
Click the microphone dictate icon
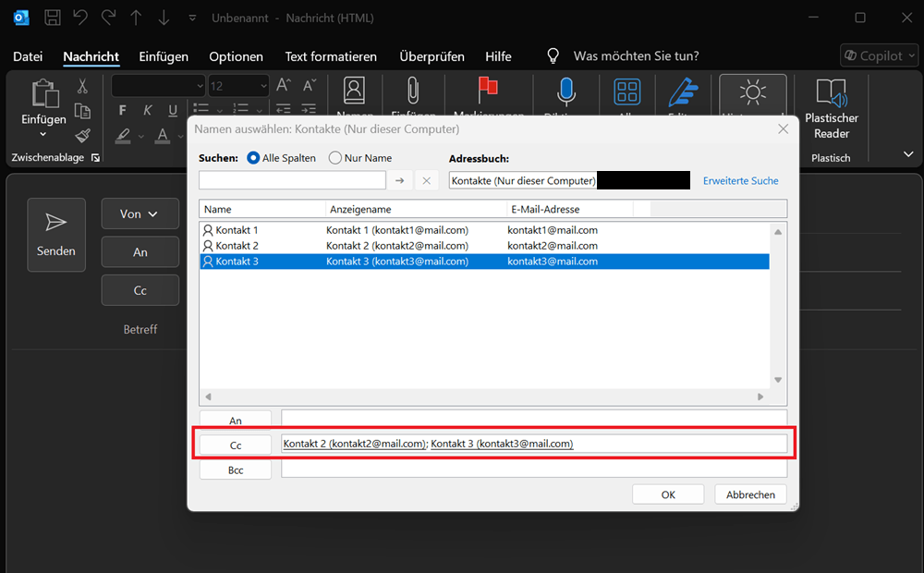coord(565,91)
